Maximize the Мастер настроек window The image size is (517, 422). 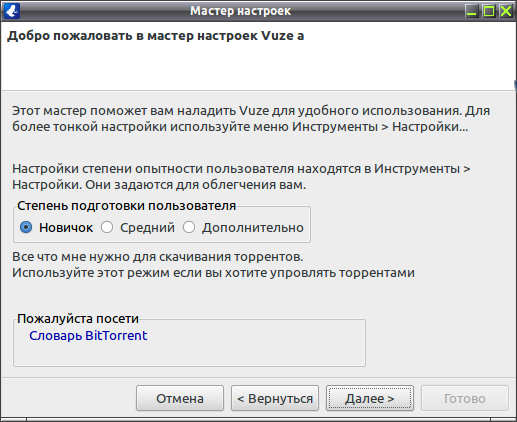[489, 11]
